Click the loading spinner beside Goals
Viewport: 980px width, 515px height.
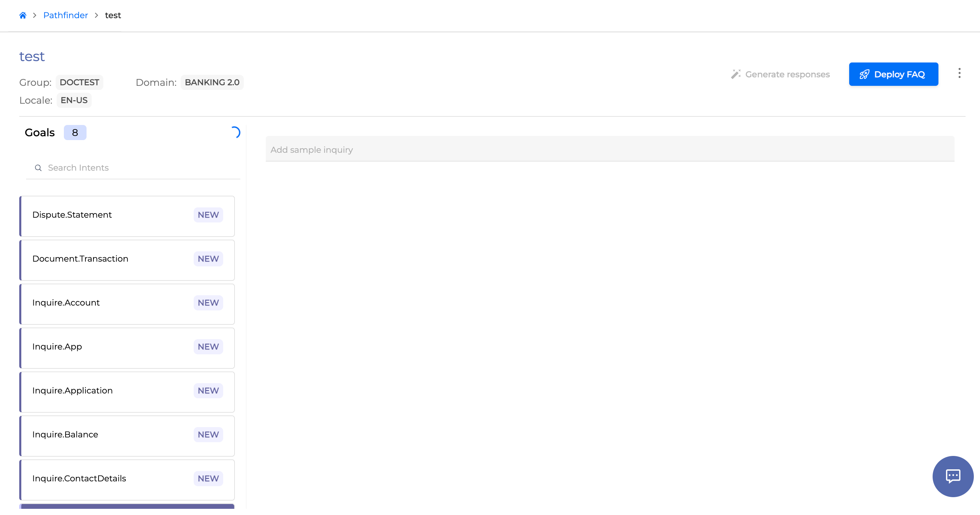click(235, 133)
